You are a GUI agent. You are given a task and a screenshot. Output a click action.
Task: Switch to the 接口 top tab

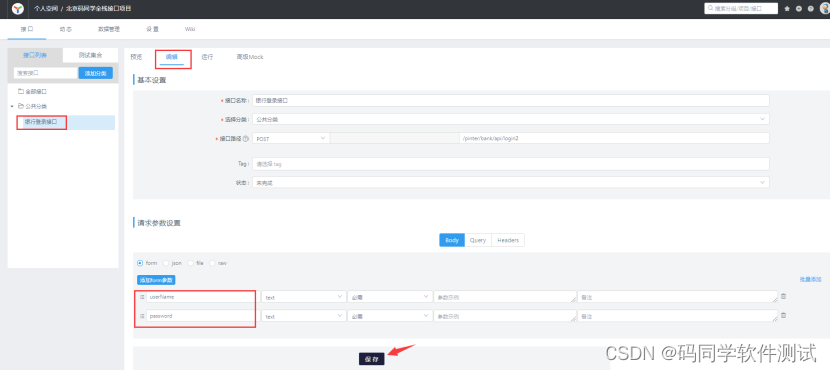27,29
